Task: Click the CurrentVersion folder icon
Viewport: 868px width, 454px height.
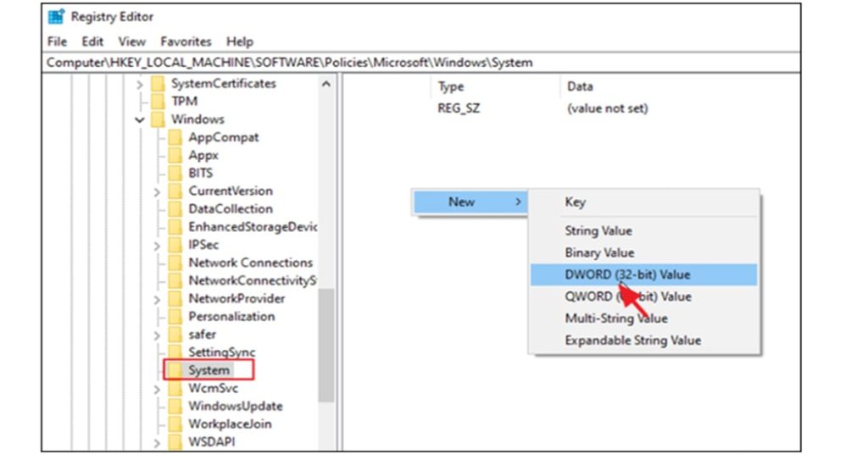Action: click(x=175, y=191)
